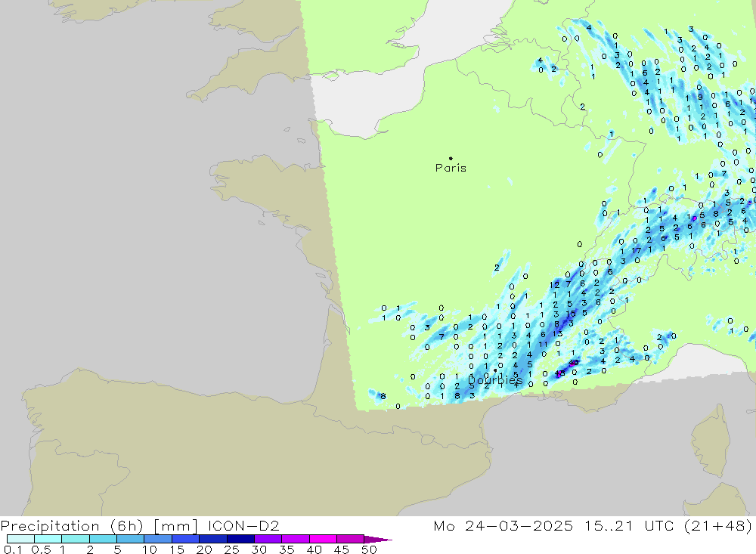Click the Lourbies city label
This screenshot has width=756, height=554.
point(495,380)
